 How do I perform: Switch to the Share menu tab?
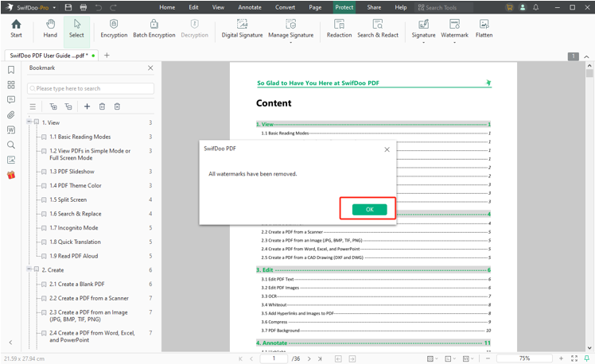374,7
